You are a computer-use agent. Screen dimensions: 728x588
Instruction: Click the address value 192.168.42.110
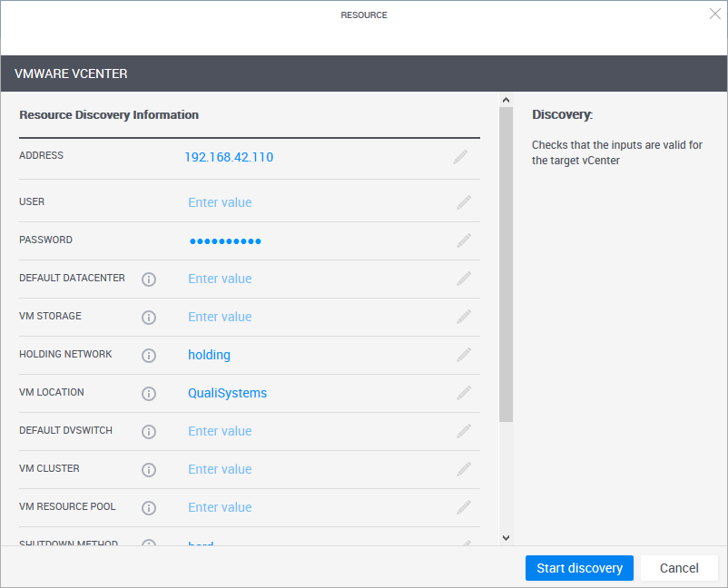(x=229, y=157)
